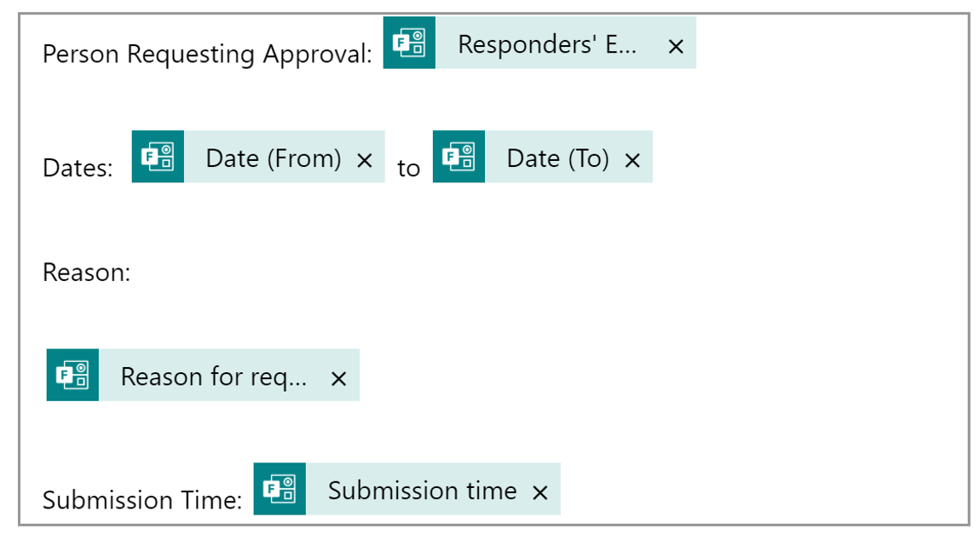Click the Forms icon on Reason for request token
This screenshot has width=980, height=540.
(x=72, y=375)
